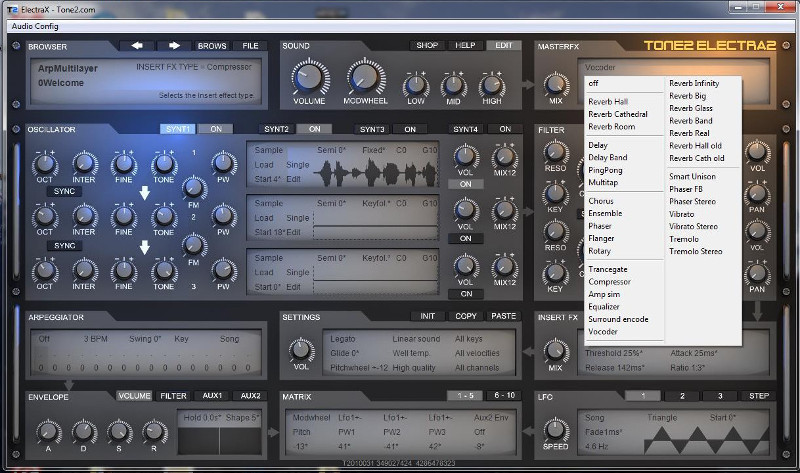Toggle SYNT3 ON switch
The image size is (800, 473).
coord(410,129)
